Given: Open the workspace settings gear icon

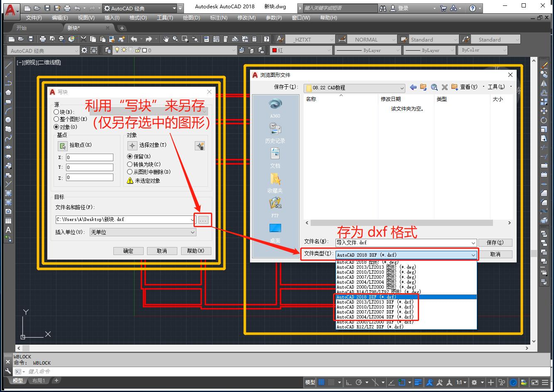Looking at the screenshot, I should [x=84, y=50].
